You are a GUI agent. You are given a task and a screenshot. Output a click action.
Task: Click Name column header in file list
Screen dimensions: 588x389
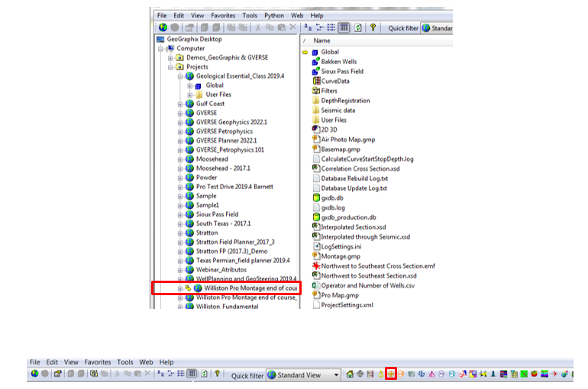(x=321, y=40)
